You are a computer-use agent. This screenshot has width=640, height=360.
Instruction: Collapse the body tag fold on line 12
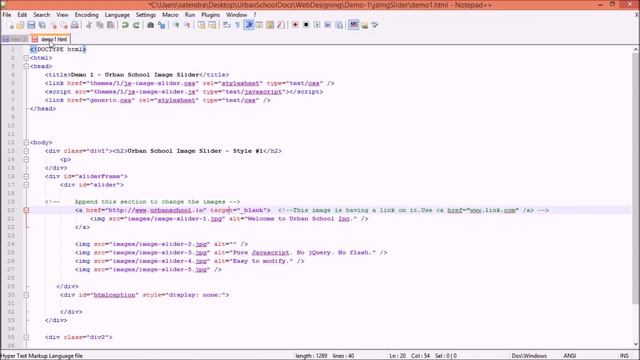[26, 142]
